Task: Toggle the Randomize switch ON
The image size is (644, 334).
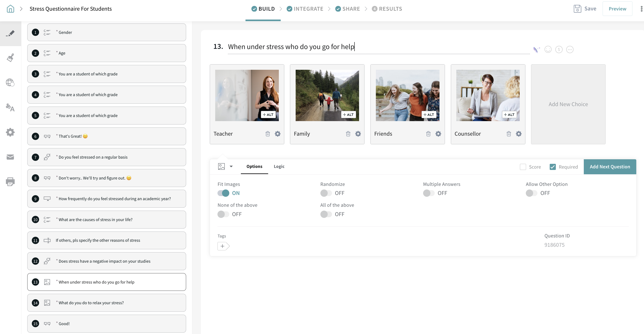Action: tap(325, 193)
